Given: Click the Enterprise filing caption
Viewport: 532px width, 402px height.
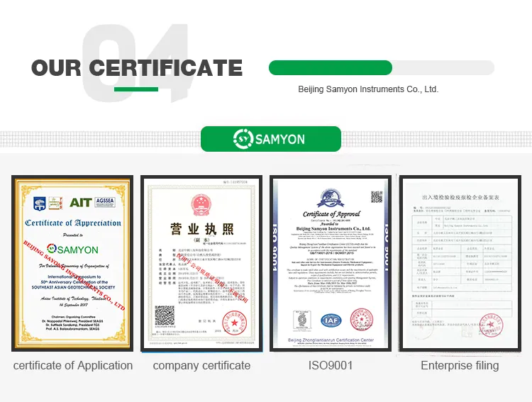Looking at the screenshot, I should pos(460,365).
